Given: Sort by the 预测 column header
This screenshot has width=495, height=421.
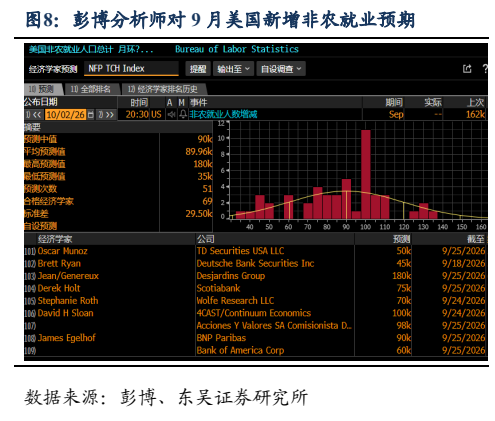Looking at the screenshot, I should (401, 239).
